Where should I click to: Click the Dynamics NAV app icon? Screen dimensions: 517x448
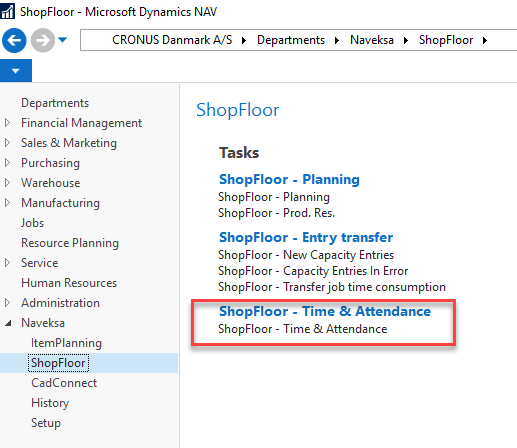click(x=7, y=11)
